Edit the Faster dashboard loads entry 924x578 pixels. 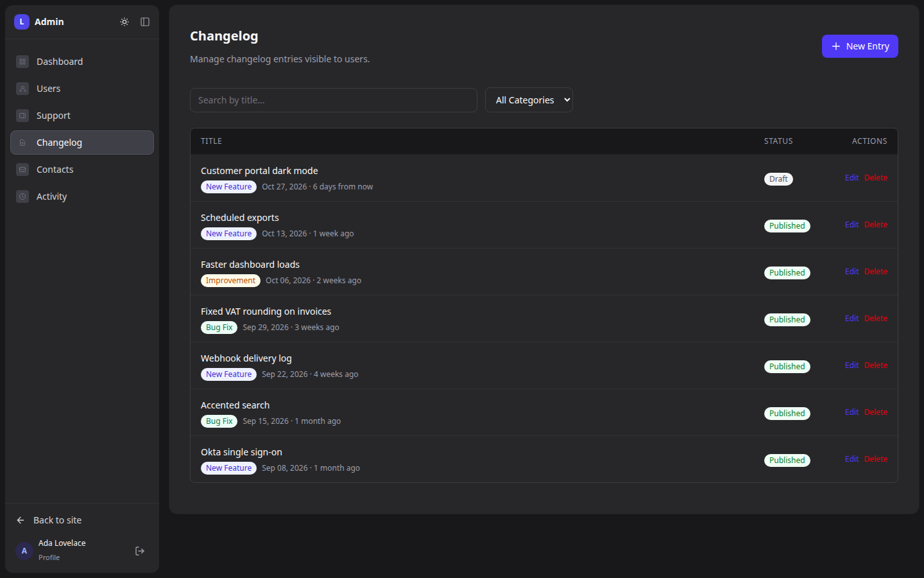(851, 272)
